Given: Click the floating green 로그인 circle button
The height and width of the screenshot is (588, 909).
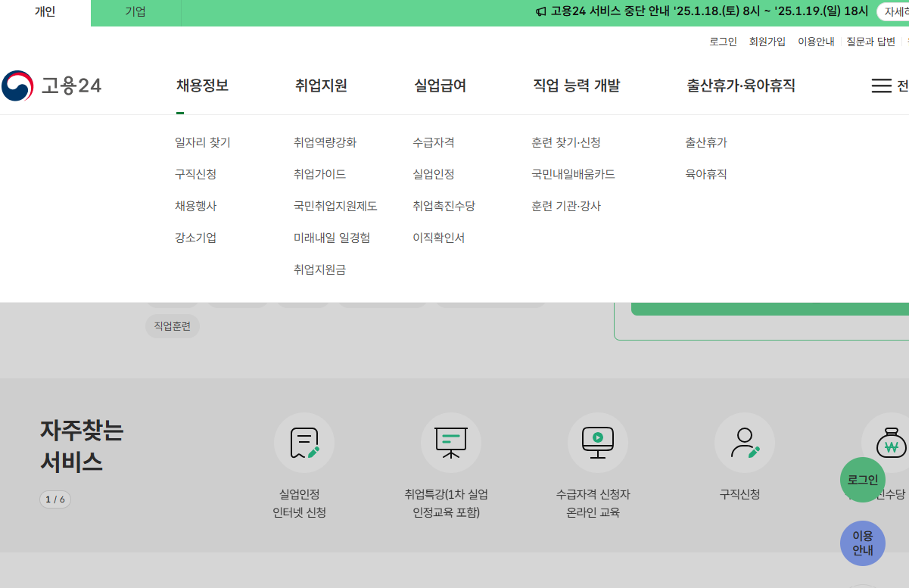Looking at the screenshot, I should pos(862,480).
